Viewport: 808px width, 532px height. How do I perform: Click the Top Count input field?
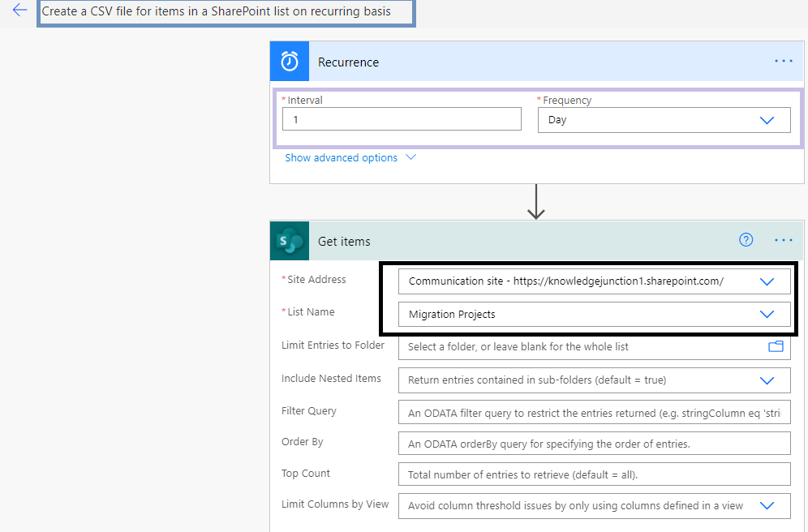pos(594,474)
